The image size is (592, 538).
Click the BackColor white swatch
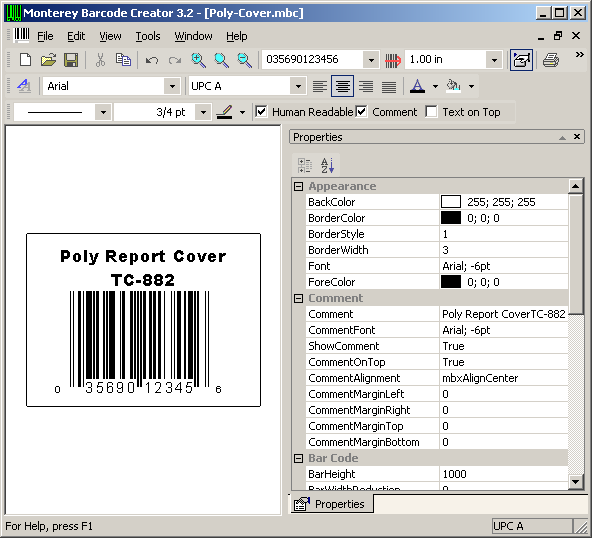(x=451, y=202)
